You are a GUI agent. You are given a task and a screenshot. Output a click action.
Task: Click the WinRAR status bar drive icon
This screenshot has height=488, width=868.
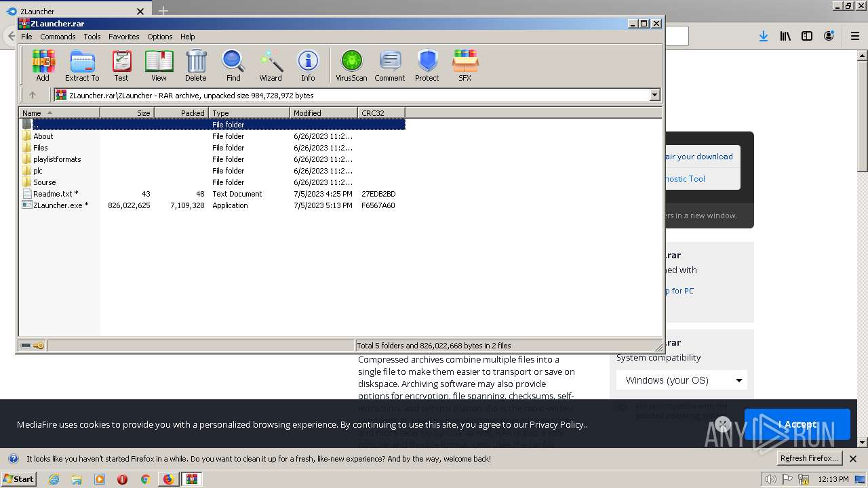point(26,346)
